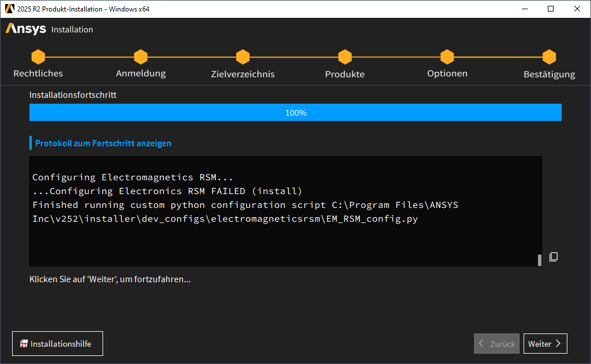Click the 'Installation' header text
The width and height of the screenshot is (591, 364).
72,29
